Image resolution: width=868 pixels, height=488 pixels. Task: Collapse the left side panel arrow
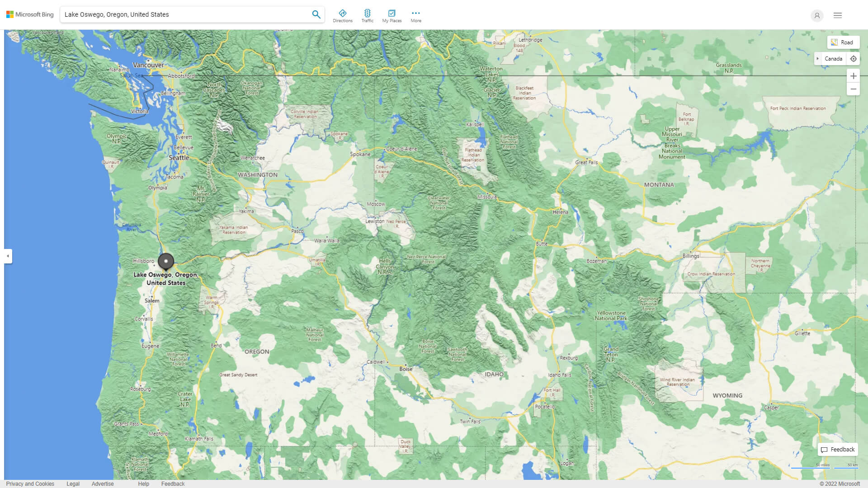click(8, 256)
